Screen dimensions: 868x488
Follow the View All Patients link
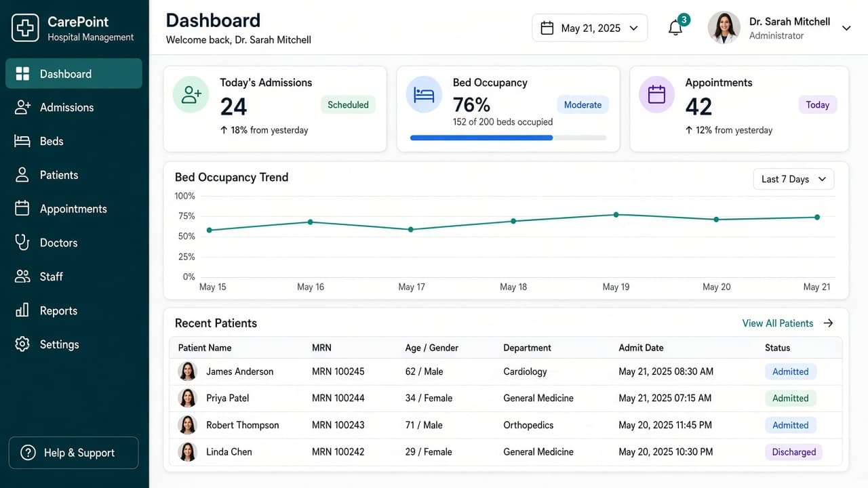778,323
